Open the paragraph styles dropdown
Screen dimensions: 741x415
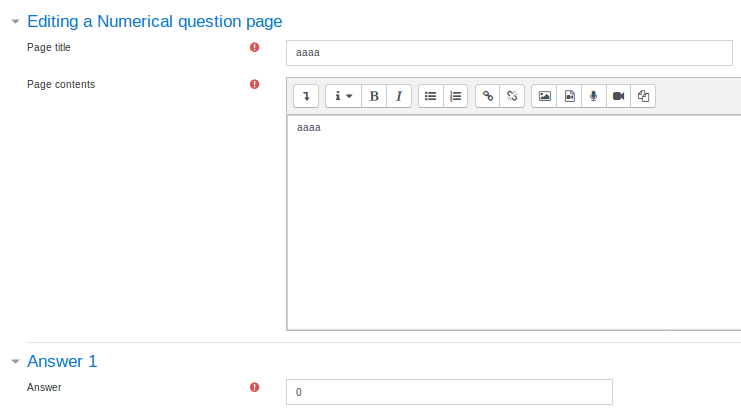click(x=343, y=96)
